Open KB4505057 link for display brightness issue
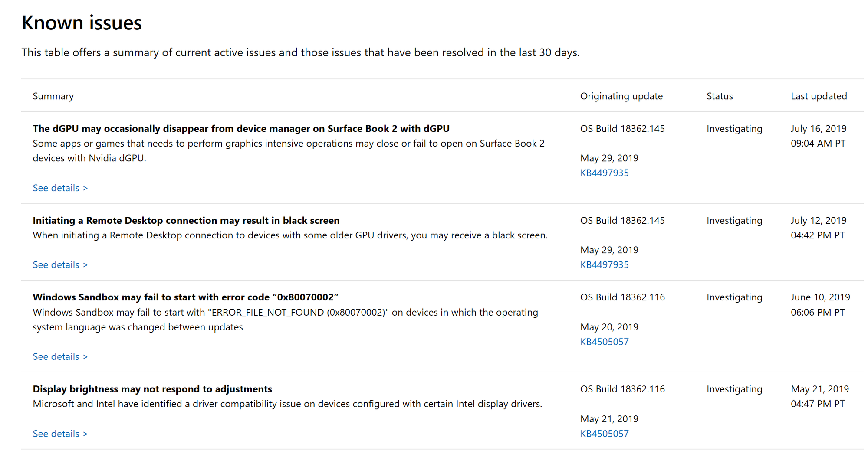The width and height of the screenshot is (868, 457). pyautogui.click(x=605, y=433)
